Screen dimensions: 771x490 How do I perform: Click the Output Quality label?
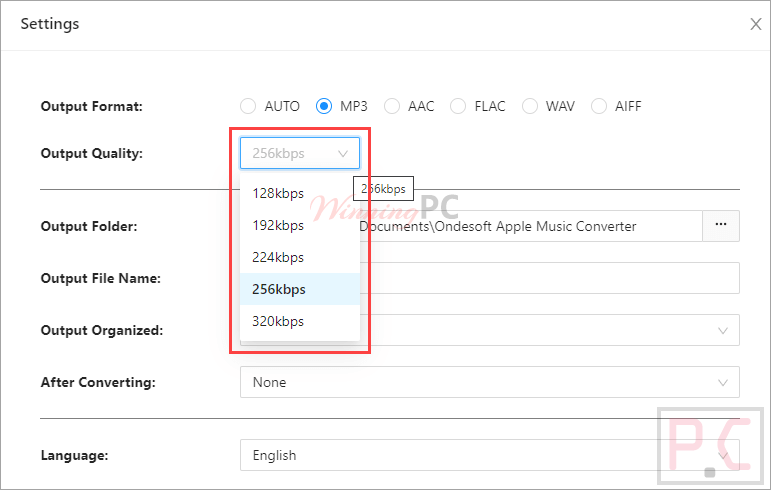pyautogui.click(x=91, y=153)
